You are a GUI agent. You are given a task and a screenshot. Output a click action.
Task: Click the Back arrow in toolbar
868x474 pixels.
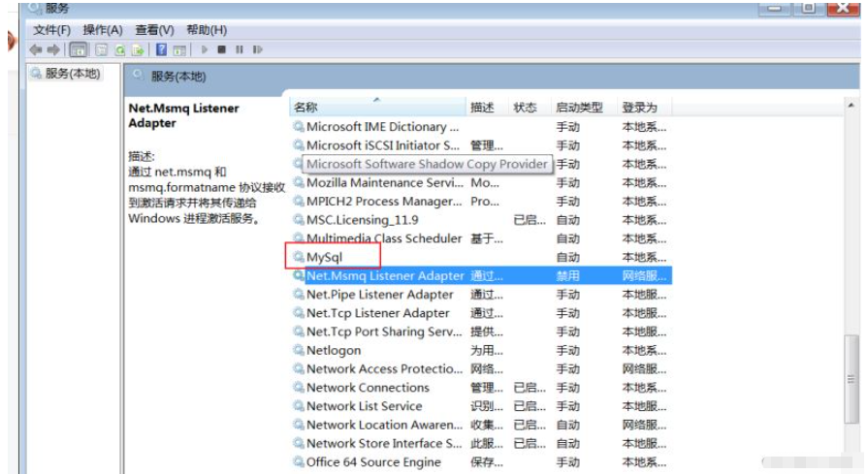point(36,49)
